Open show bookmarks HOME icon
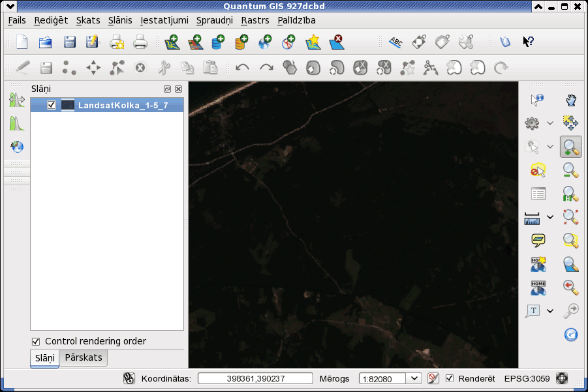Screen dimensions: 588x392 point(538,288)
